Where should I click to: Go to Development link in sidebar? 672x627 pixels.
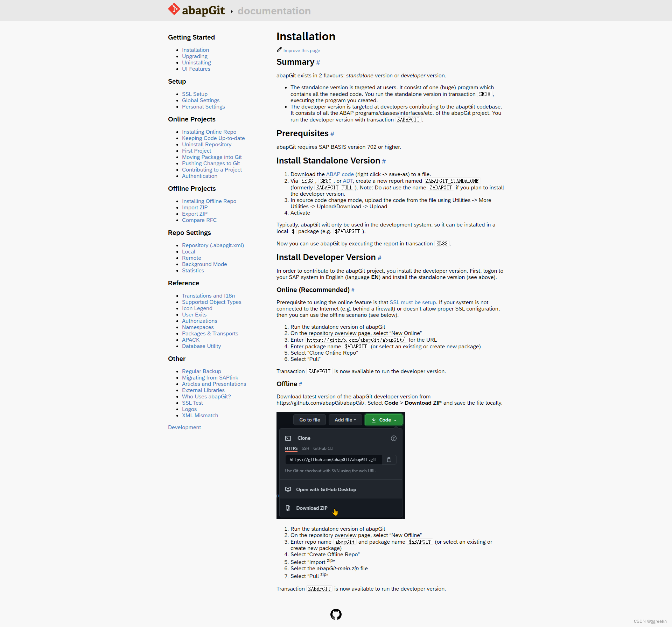[x=184, y=427]
